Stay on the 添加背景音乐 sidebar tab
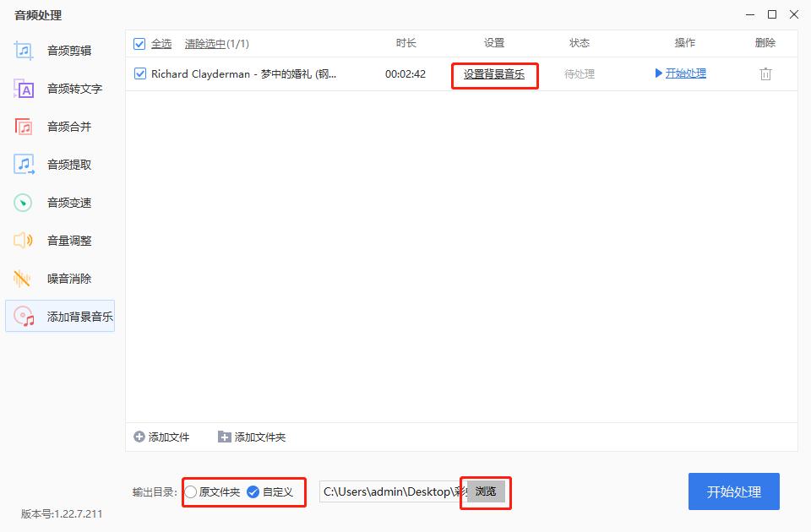The image size is (811, 532). [x=57, y=316]
